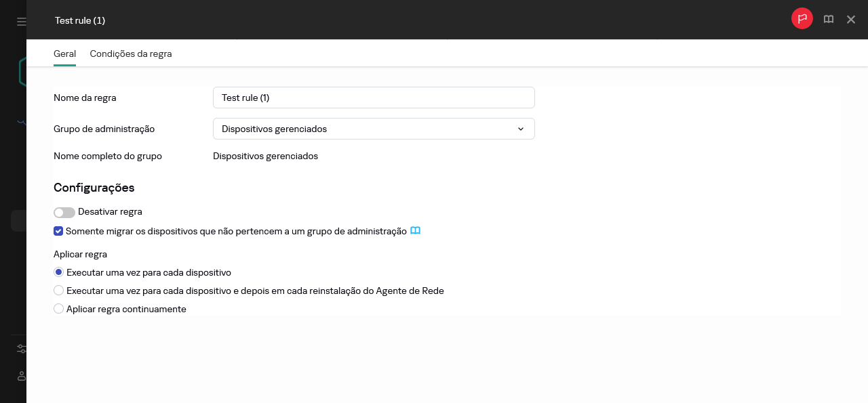This screenshot has height=403, width=868.
Task: Select the Agente de Rede reinstallation option
Action: click(59, 291)
